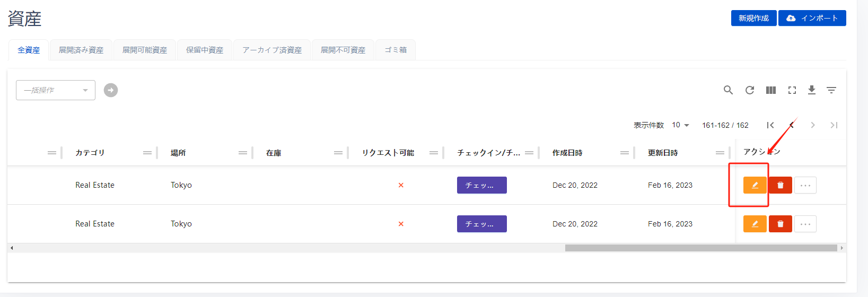Switch to the 展開済み資産 tab

(81, 50)
